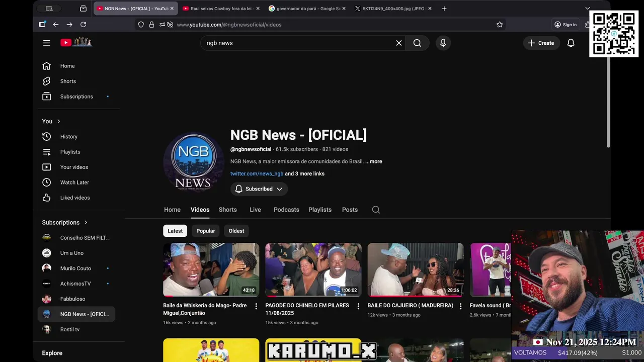Play BAILE DO CAJUEIRO thumbnail
The image size is (644, 362).
pos(416,270)
